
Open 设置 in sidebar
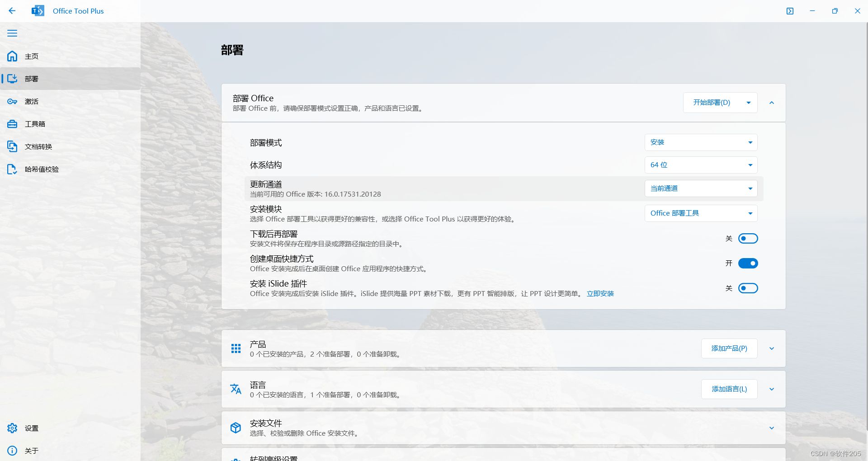tap(70, 428)
